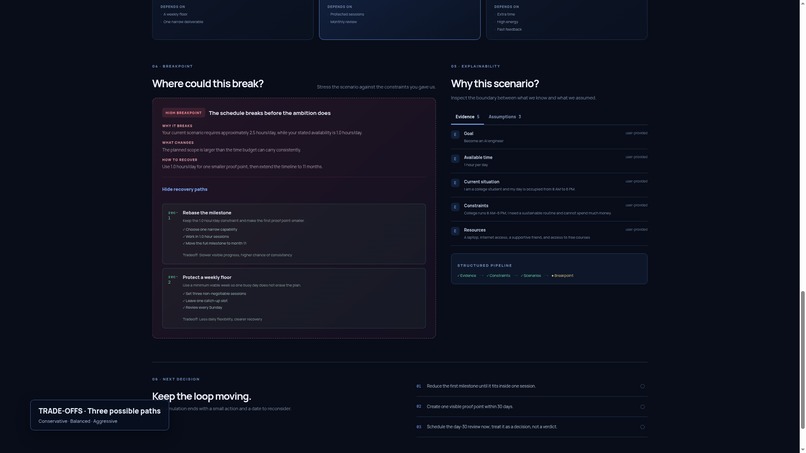Select the highlighted scenario card with 'Protected sessions'

(x=399, y=20)
